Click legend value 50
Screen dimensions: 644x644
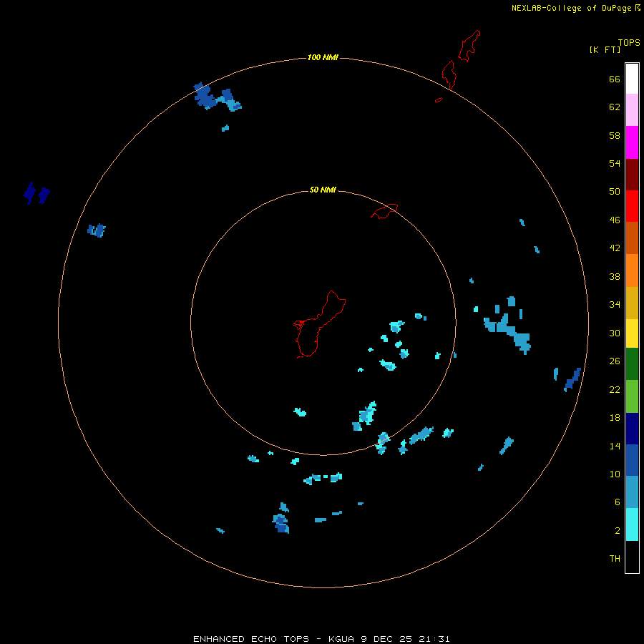point(615,191)
